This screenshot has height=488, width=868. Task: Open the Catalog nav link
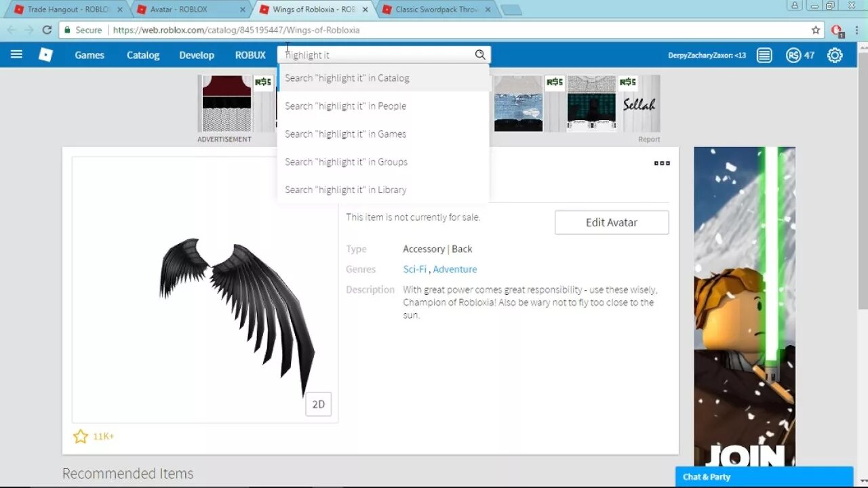143,55
